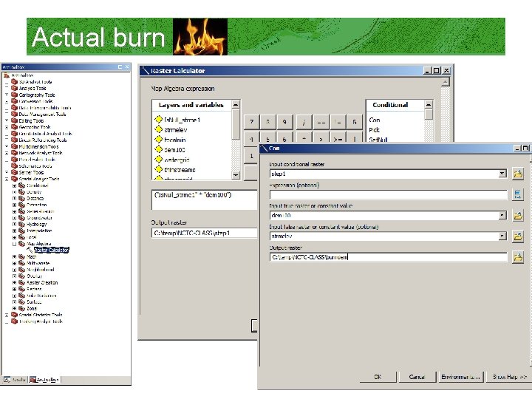Collapse the Map Algebra toolset
Viewport: 532px width, 399px height.
point(14,244)
